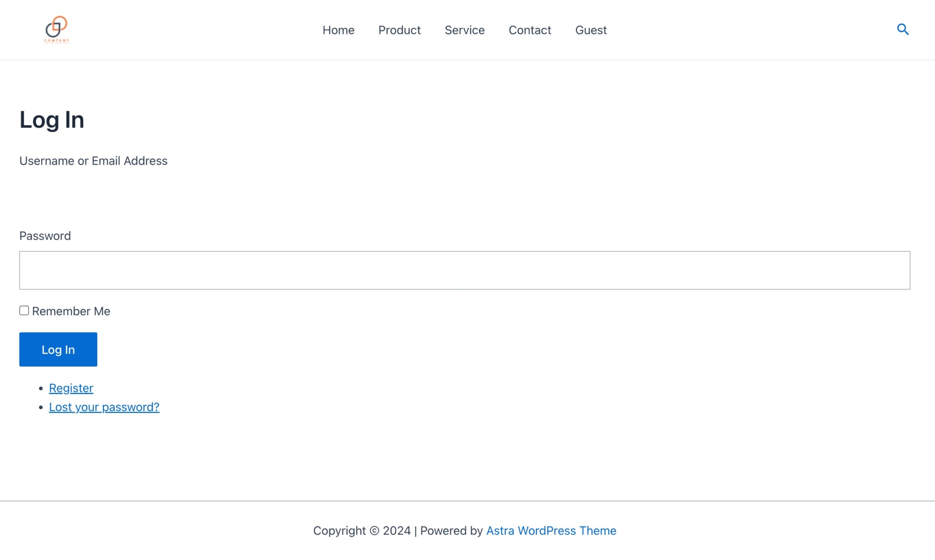Visit the Astra WordPress Theme link in footer
The width and height of the screenshot is (935, 560).
coord(551,530)
